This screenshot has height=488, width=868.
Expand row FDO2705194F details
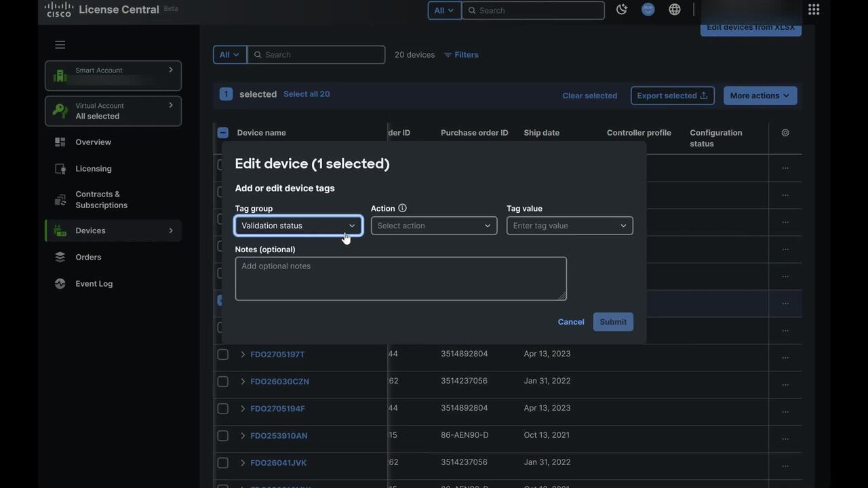[x=243, y=409]
